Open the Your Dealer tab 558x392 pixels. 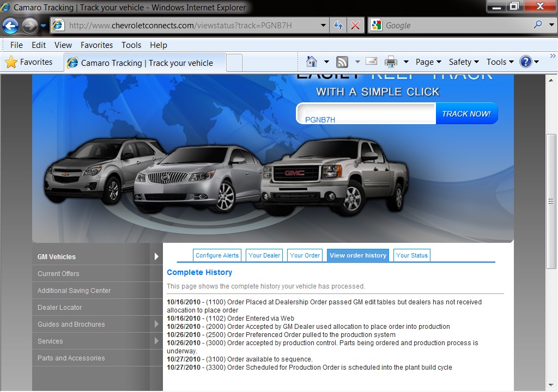264,255
